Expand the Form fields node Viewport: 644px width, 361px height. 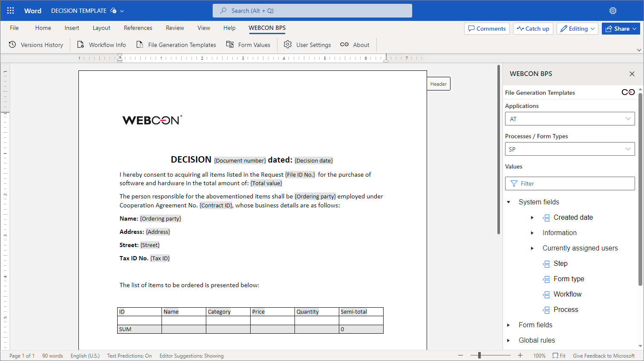[x=508, y=325]
